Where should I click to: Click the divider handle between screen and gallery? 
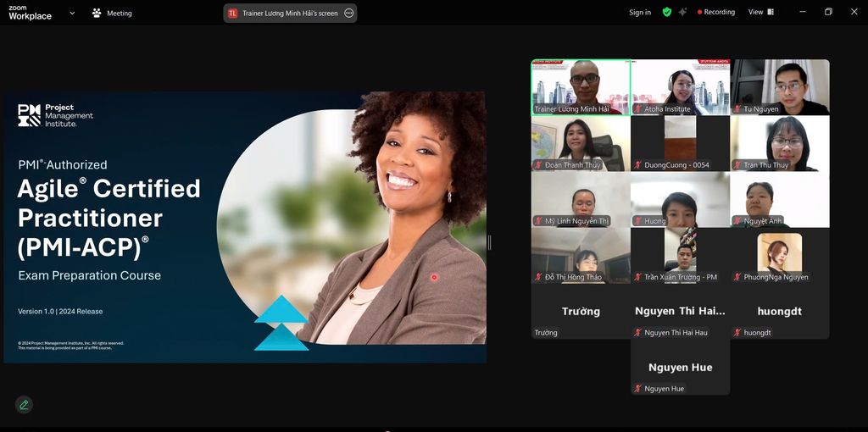(489, 242)
